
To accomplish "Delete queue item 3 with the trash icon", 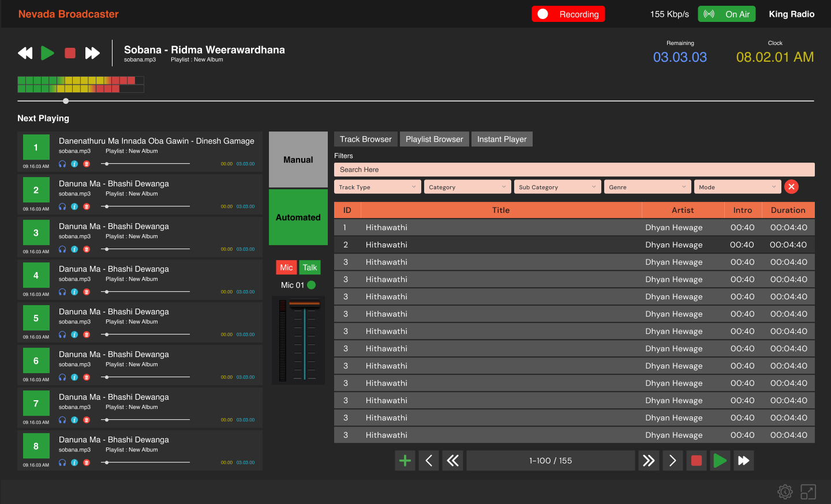I will coord(86,249).
